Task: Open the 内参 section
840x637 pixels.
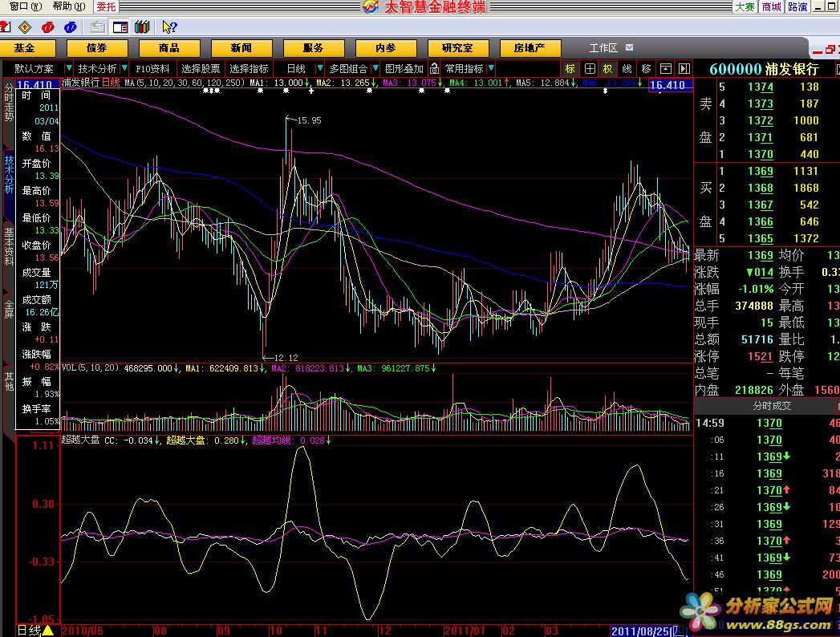Action: pos(386,48)
